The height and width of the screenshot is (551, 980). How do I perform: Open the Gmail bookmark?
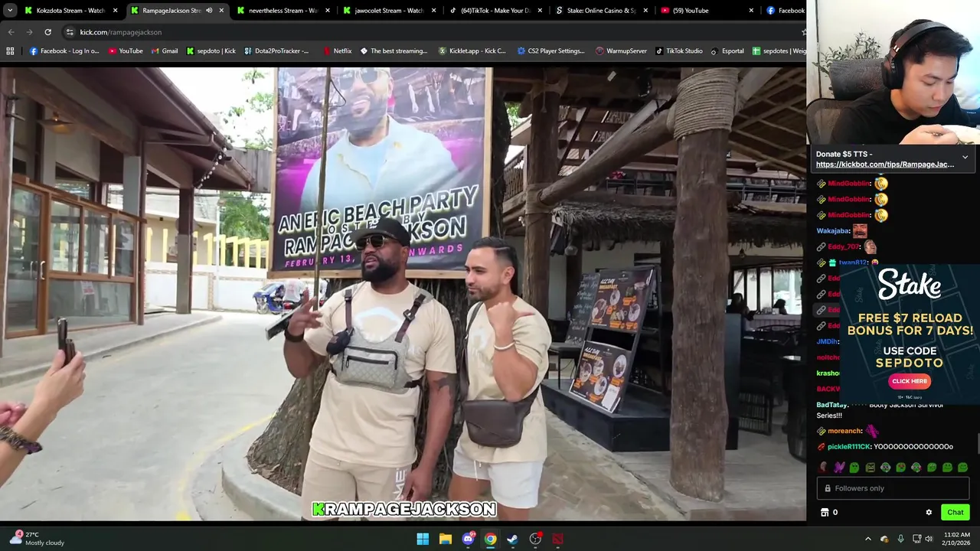[164, 51]
